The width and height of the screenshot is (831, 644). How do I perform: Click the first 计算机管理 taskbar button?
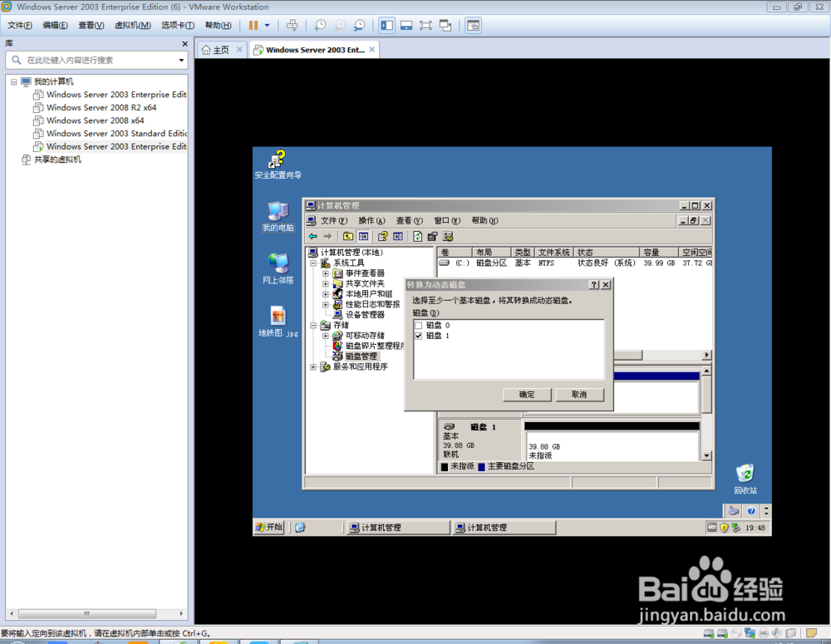pyautogui.click(x=397, y=528)
